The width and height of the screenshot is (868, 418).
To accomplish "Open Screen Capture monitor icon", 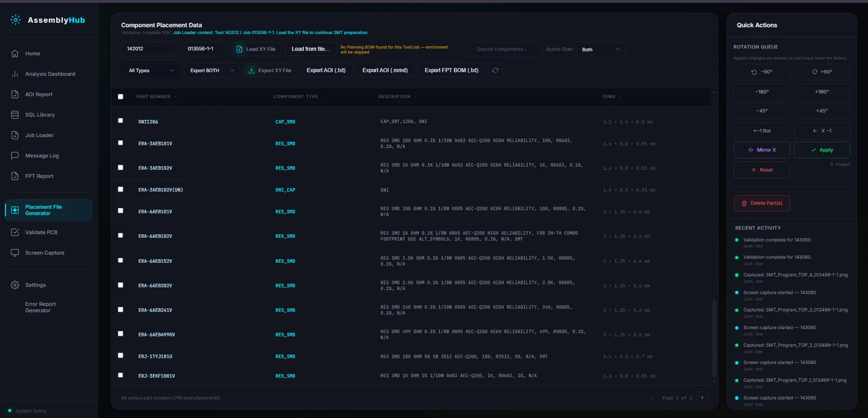I will [x=15, y=253].
